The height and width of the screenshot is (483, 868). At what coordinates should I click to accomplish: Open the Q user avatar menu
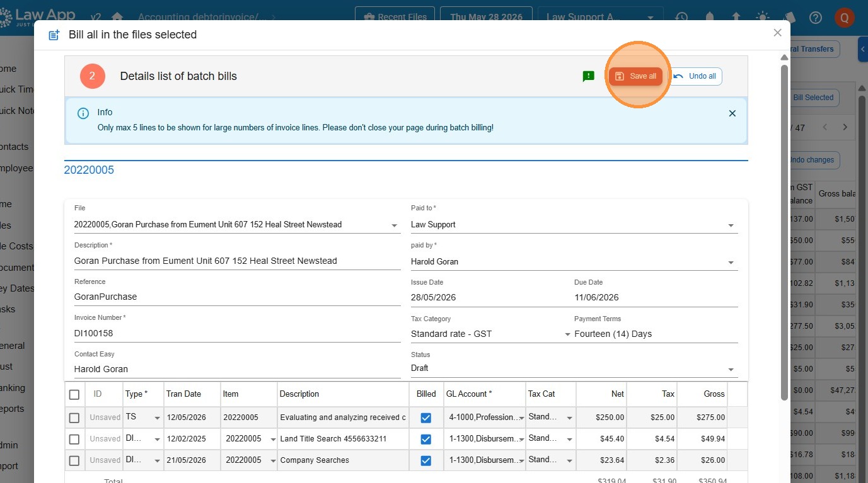pos(844,18)
